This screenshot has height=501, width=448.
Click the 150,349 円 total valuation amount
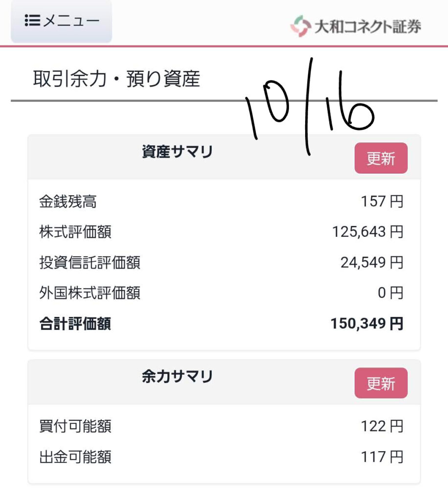pyautogui.click(x=367, y=324)
